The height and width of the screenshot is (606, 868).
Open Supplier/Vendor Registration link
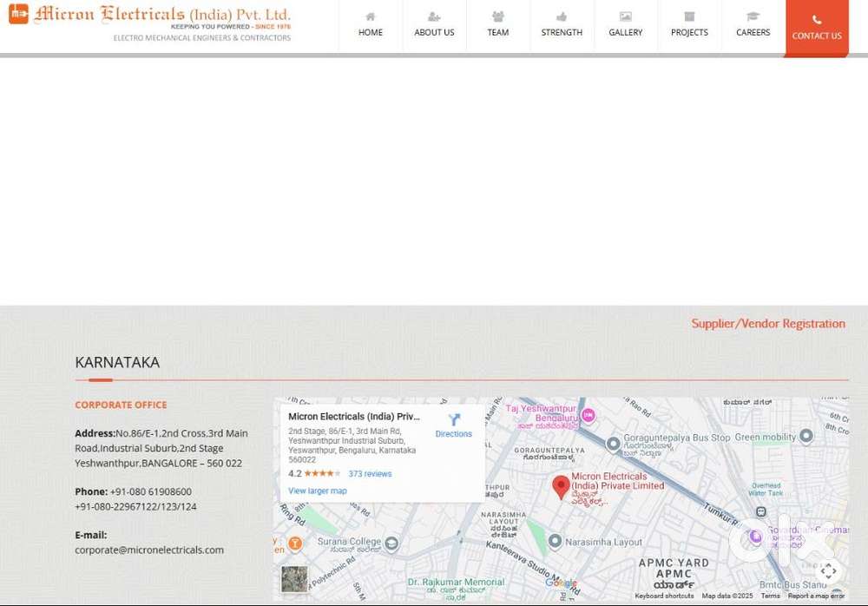767,324
